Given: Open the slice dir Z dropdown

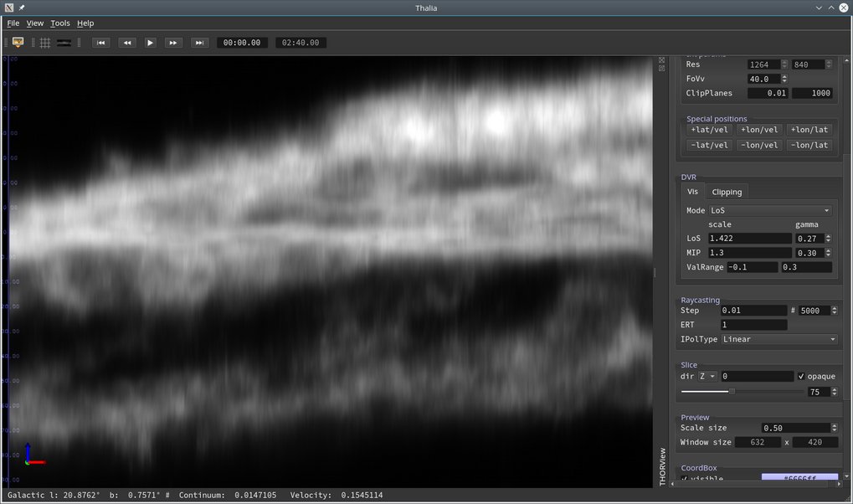Looking at the screenshot, I should pyautogui.click(x=707, y=377).
